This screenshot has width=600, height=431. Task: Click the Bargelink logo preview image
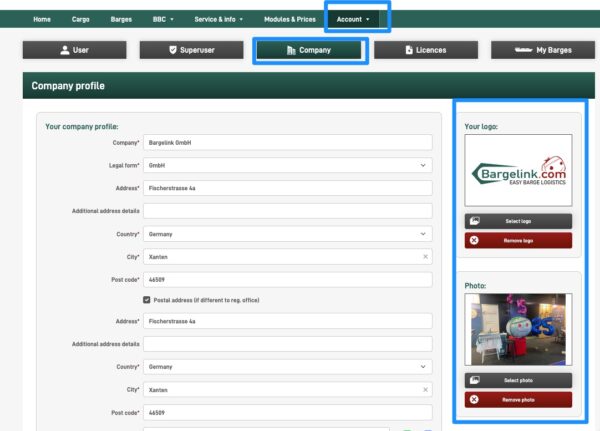(518, 170)
